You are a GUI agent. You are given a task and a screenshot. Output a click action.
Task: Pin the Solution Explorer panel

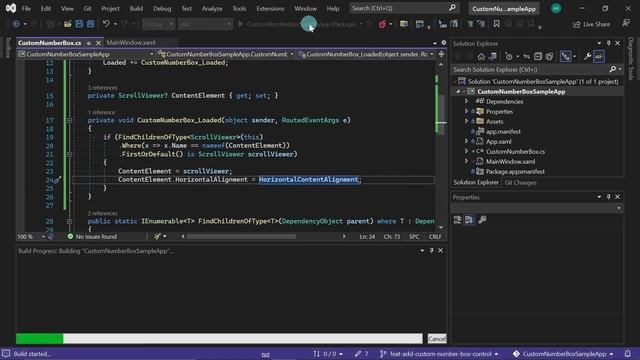608,43
